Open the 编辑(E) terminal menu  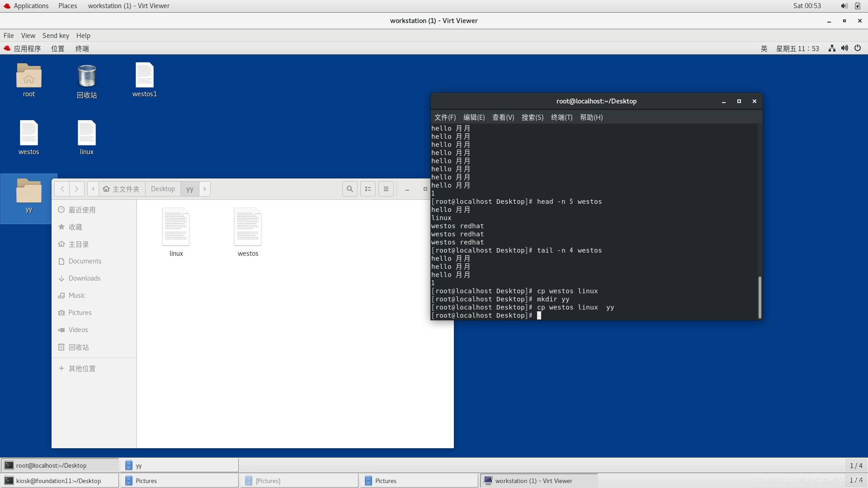pyautogui.click(x=474, y=117)
